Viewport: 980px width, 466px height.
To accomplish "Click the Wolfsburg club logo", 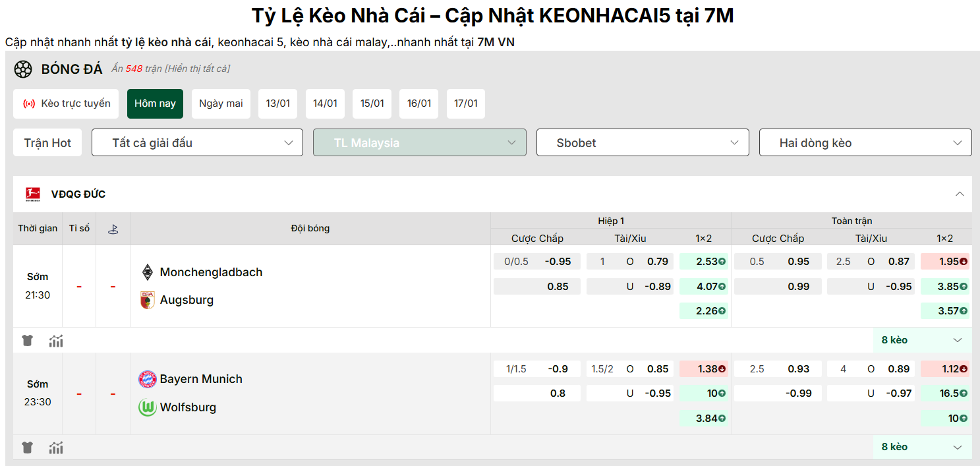I will coord(146,407).
